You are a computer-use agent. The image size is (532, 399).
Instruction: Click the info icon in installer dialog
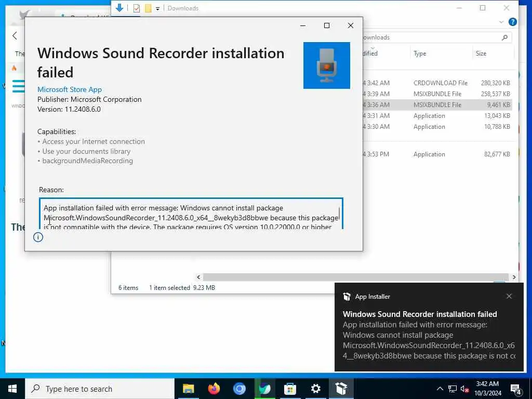38,237
